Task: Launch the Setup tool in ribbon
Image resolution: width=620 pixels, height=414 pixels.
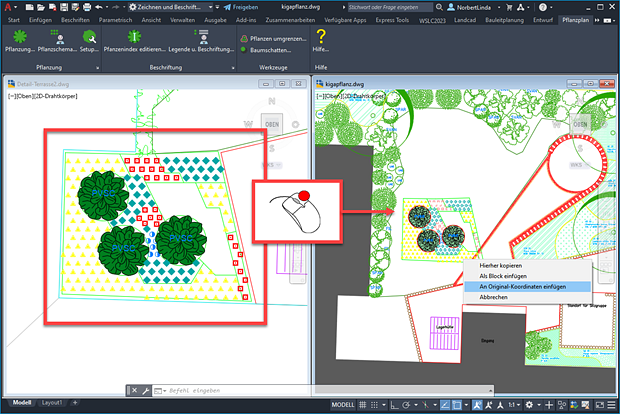Action: tap(89, 39)
